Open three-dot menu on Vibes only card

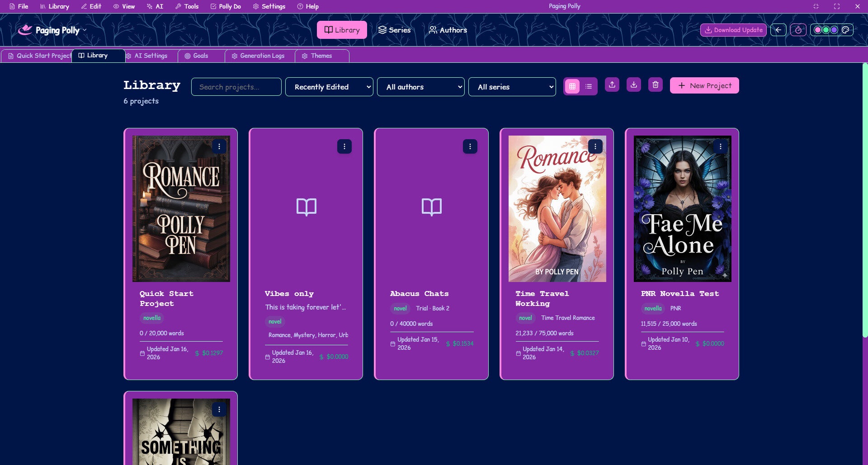pos(344,146)
